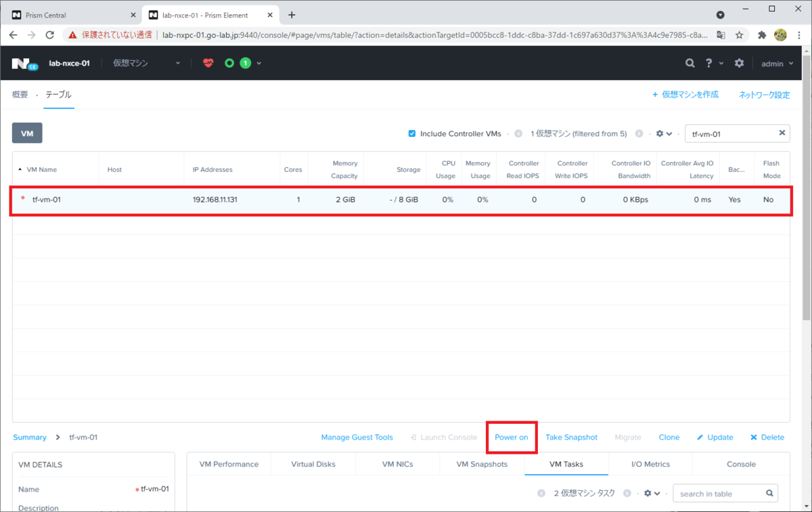Switch to the 概要 view
This screenshot has width=812, height=512.
20,95
